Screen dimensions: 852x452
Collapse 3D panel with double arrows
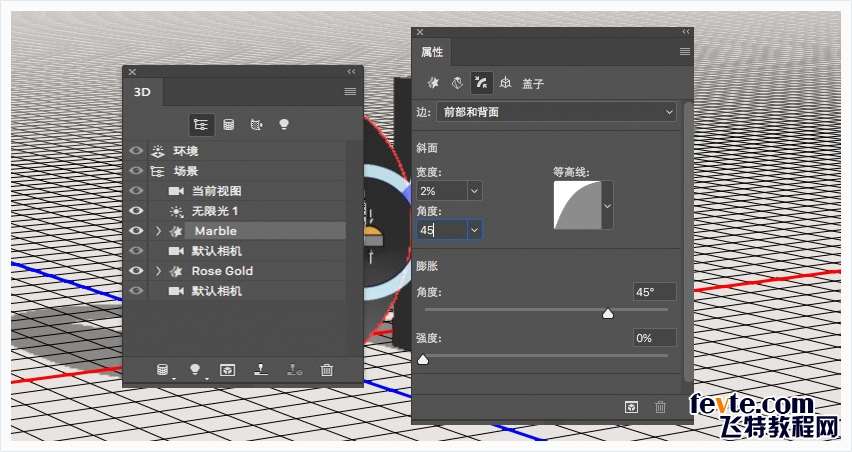coord(352,72)
